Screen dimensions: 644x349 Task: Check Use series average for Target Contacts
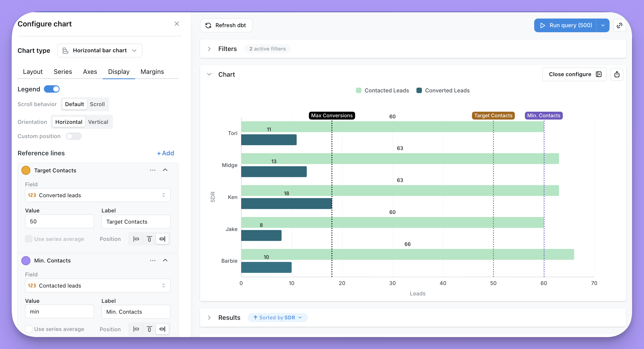pyautogui.click(x=29, y=239)
